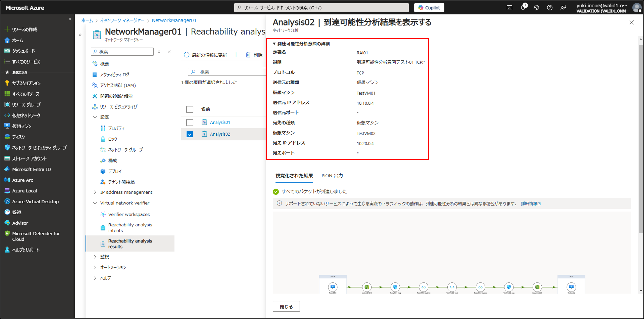Uncheck the Analysis02 row checkbox
This screenshot has height=319, width=644.
(x=190, y=134)
